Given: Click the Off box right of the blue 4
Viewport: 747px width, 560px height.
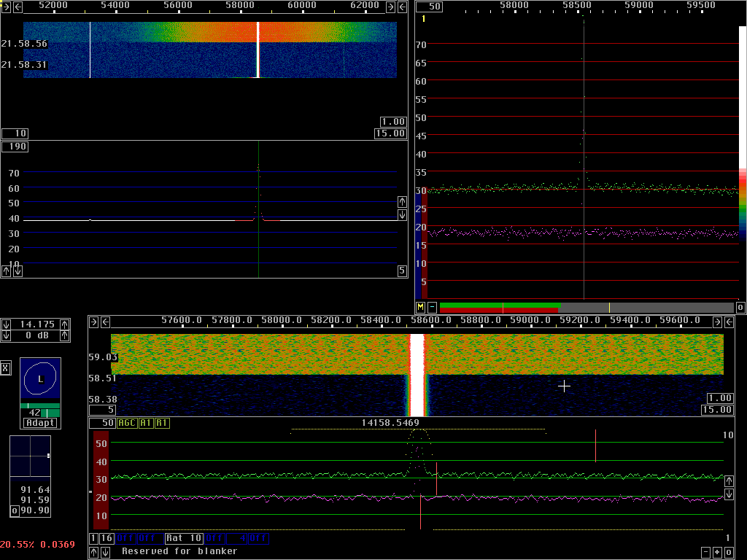Looking at the screenshot, I should 258,539.
